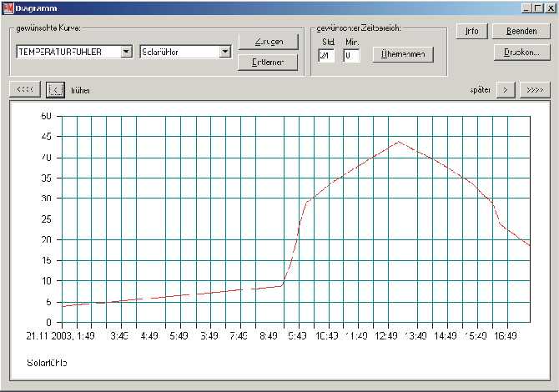Open the TEMPERATURFÜHLER dropdown arrow
The width and height of the screenshot is (559, 392).
coord(126,52)
